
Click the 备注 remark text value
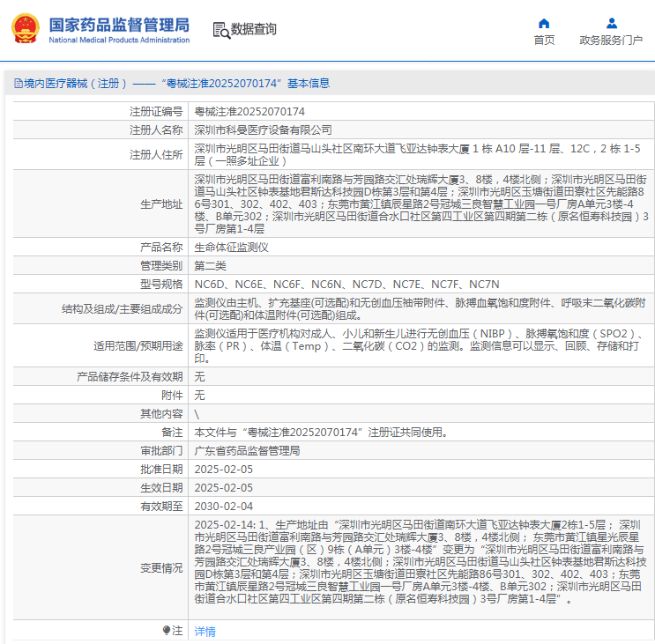point(321,432)
